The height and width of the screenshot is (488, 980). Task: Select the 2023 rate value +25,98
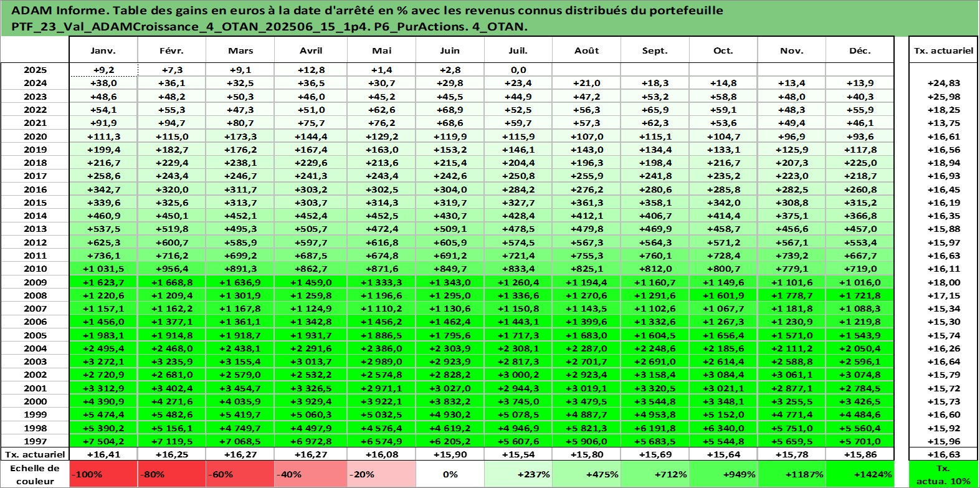click(x=943, y=97)
